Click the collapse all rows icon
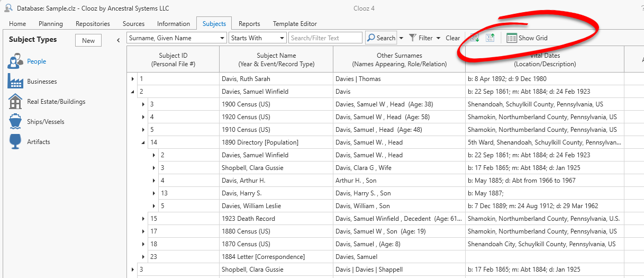This screenshot has width=644, height=278. coord(489,38)
